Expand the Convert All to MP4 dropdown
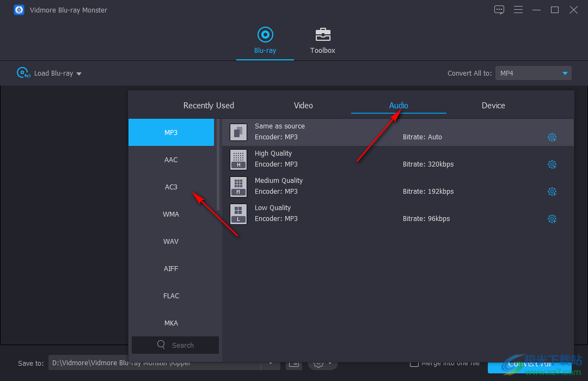This screenshot has width=588, height=381. (x=565, y=73)
